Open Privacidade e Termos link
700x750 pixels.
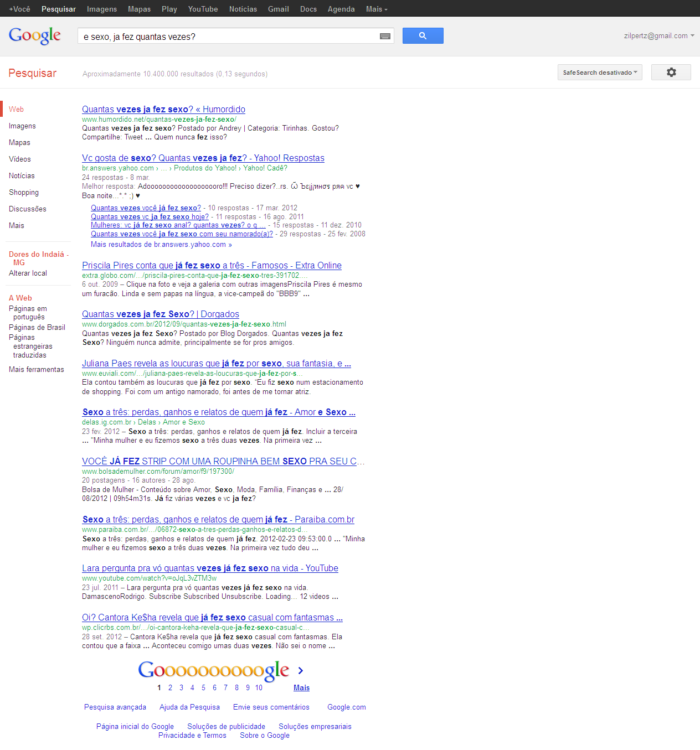[192, 735]
